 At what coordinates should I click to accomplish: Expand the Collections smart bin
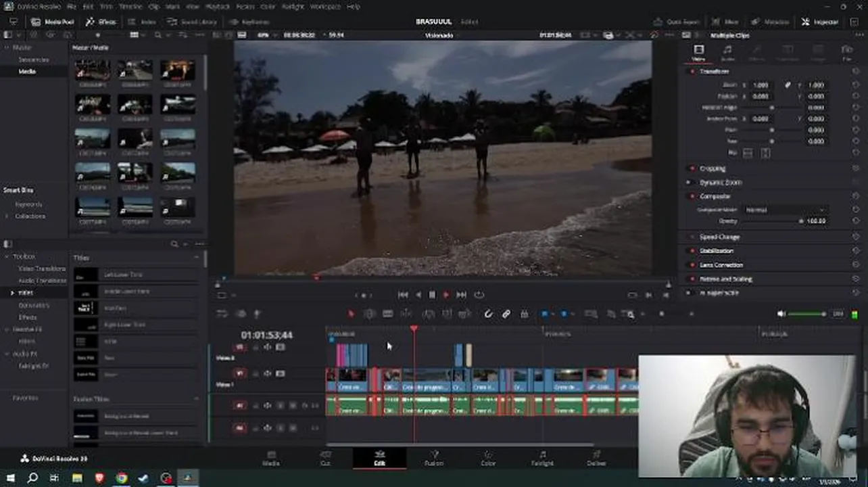(7, 216)
